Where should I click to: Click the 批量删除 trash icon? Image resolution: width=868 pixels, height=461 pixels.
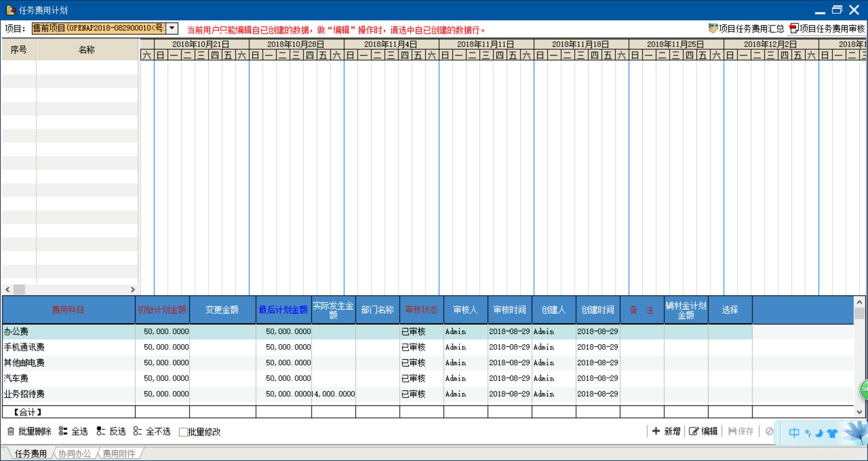pos(11,431)
